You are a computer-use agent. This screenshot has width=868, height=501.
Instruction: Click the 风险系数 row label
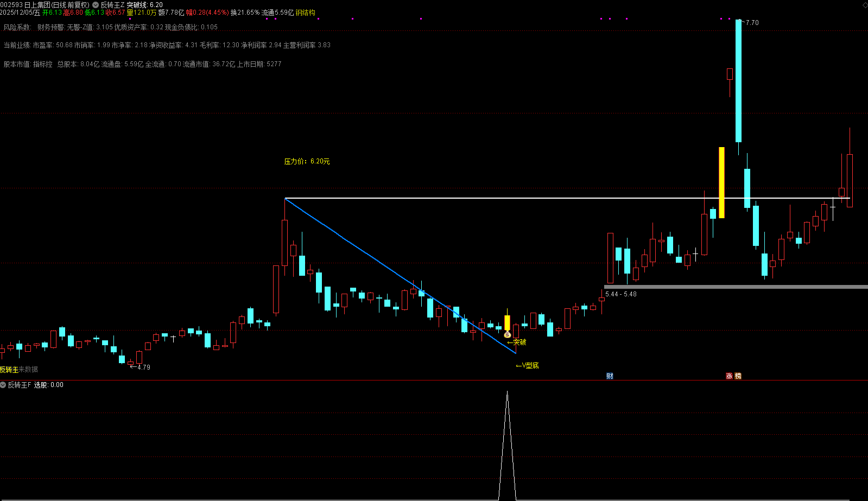tap(17, 27)
